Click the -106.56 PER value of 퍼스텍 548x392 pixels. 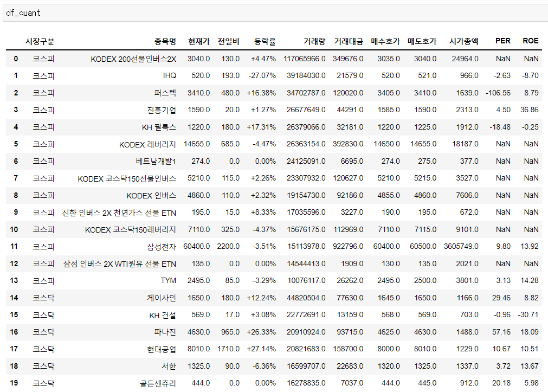(498, 93)
